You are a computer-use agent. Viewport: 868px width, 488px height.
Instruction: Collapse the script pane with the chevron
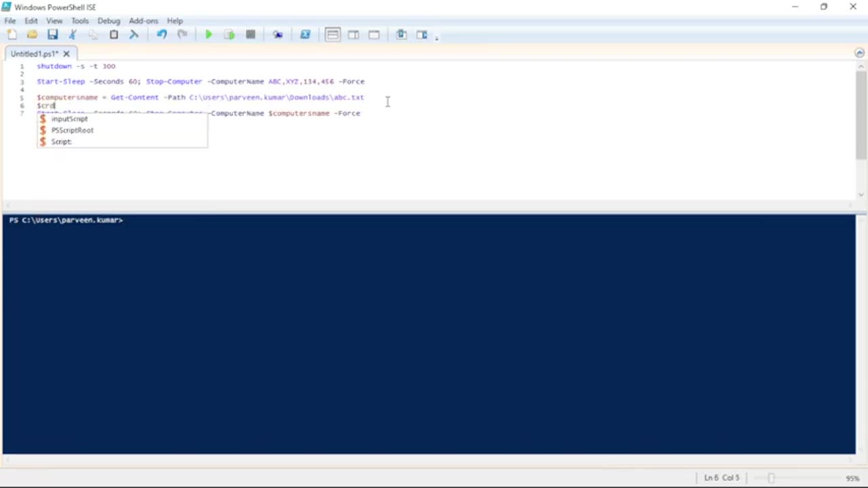(x=859, y=53)
